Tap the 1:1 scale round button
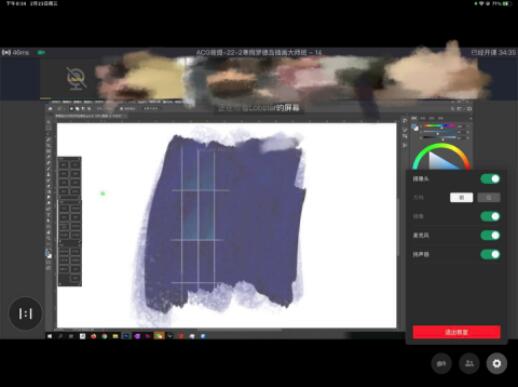This screenshot has width=518, height=387. [26, 314]
